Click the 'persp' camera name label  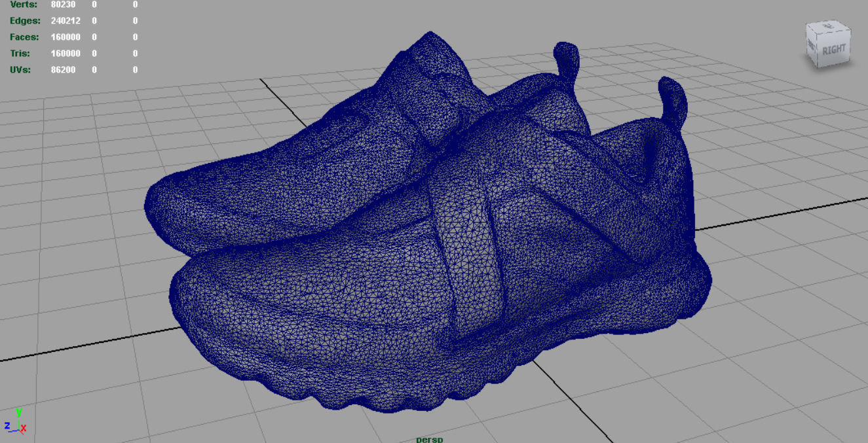tap(430, 439)
